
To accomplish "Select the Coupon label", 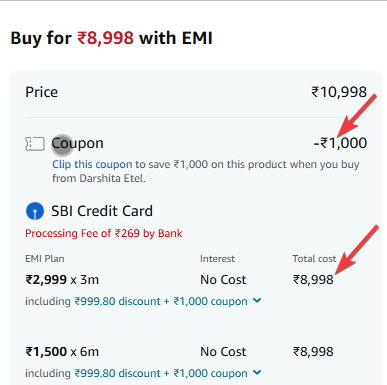I will pos(77,143).
